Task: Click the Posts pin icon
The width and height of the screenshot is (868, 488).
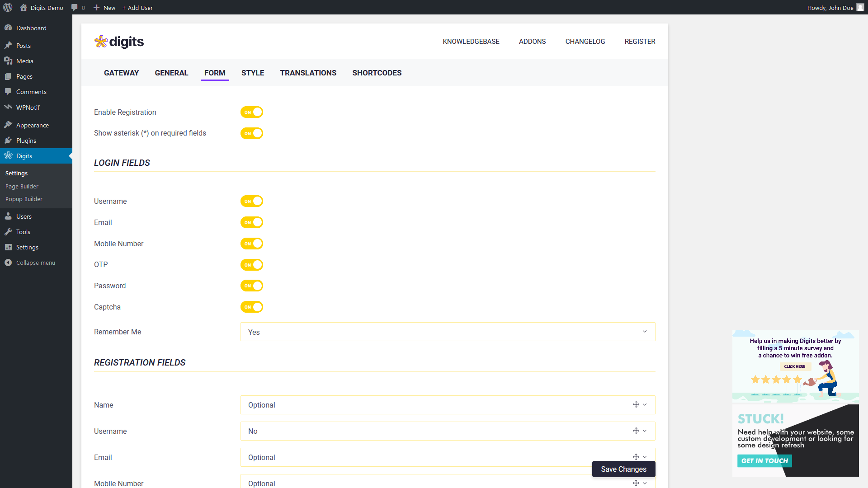Action: click(8, 45)
